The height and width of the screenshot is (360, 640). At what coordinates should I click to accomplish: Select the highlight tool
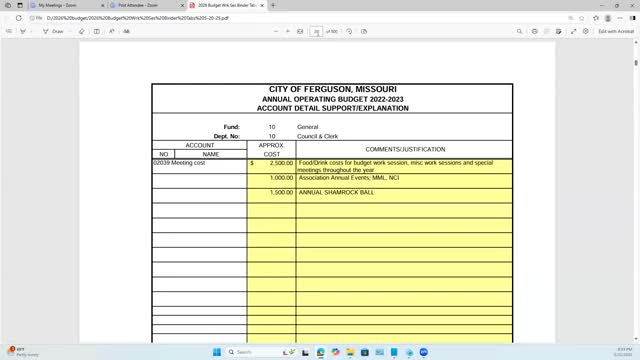pos(23,31)
